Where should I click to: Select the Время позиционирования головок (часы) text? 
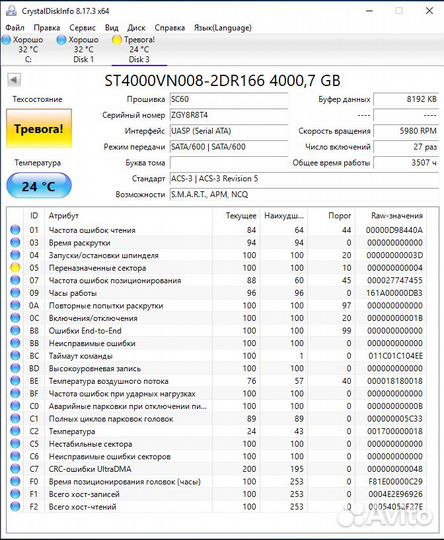pos(124,481)
